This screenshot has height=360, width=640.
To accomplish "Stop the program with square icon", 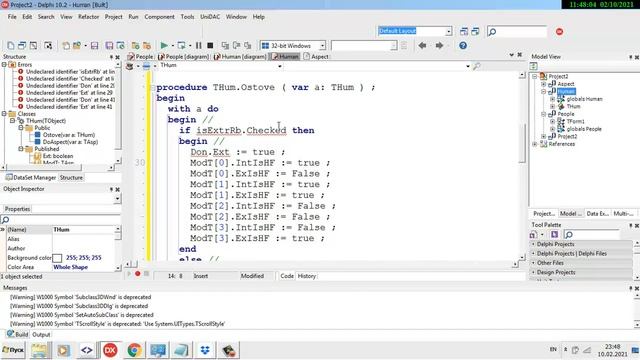I will tap(210, 45).
